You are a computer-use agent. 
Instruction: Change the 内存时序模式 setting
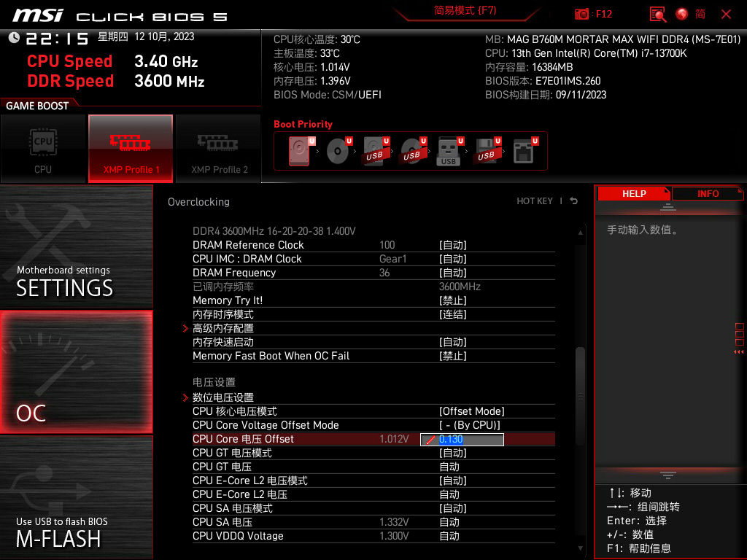pos(373,314)
